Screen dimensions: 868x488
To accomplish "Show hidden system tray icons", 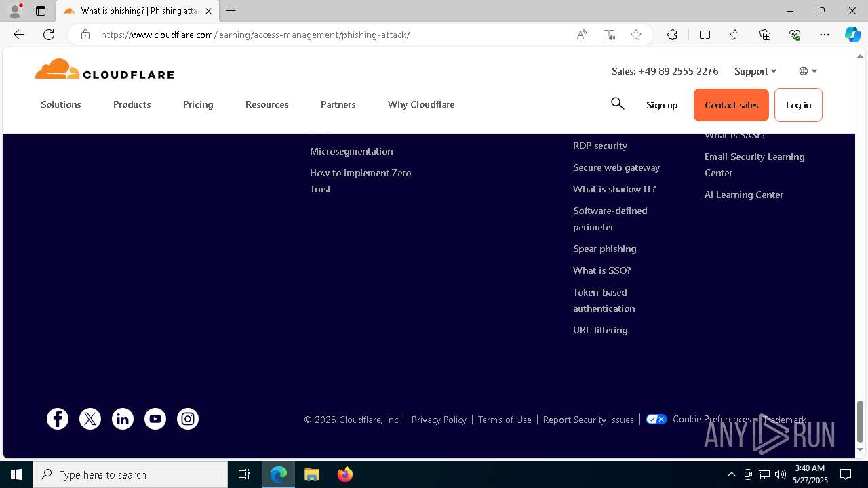I will point(731,474).
